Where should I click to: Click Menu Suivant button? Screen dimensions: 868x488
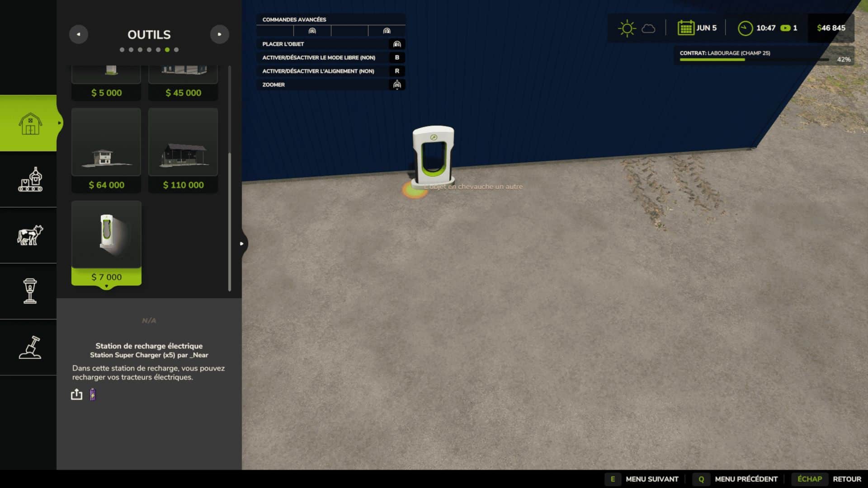tap(651, 479)
